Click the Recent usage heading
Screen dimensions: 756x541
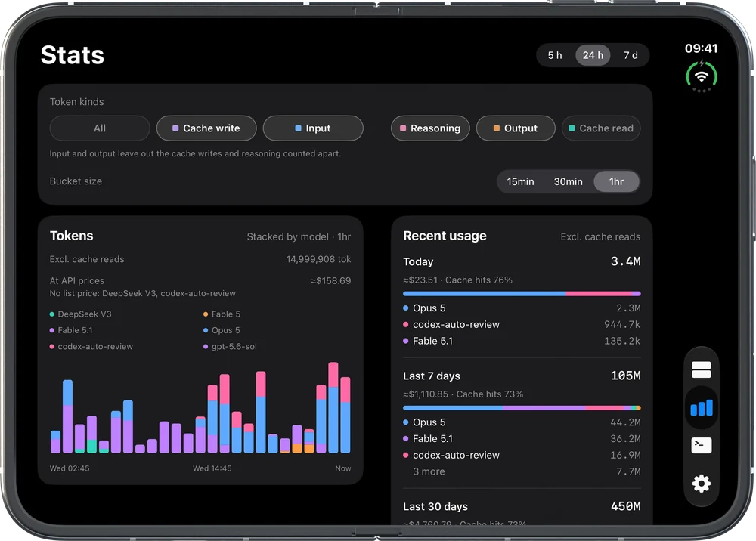coord(445,236)
